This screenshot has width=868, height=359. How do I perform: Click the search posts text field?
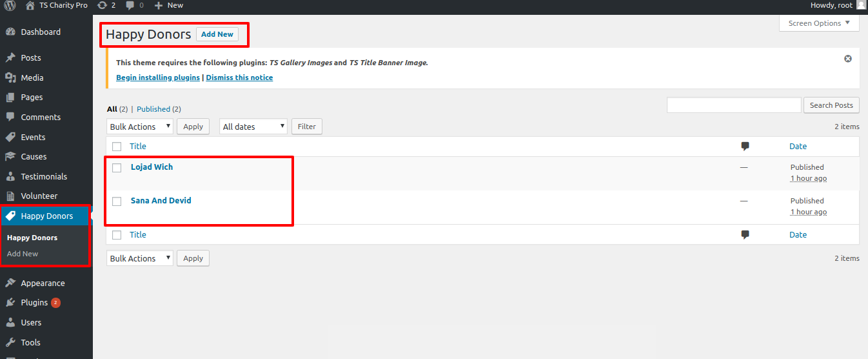[733, 105]
